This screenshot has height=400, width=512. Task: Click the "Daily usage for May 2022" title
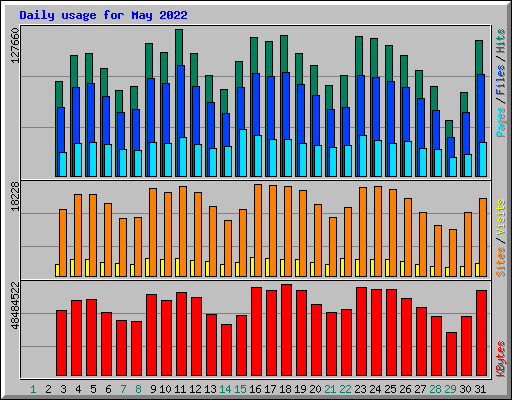pyautogui.click(x=103, y=15)
